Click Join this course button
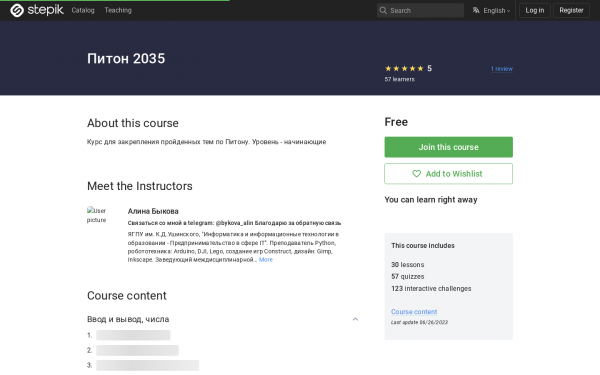Viewport: 600px width, 375px height. tap(448, 147)
